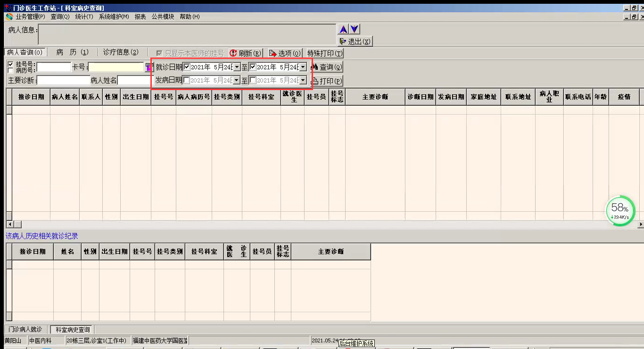This screenshot has height=349, width=644.
Task: Open the 报表 menu
Action: 140,17
